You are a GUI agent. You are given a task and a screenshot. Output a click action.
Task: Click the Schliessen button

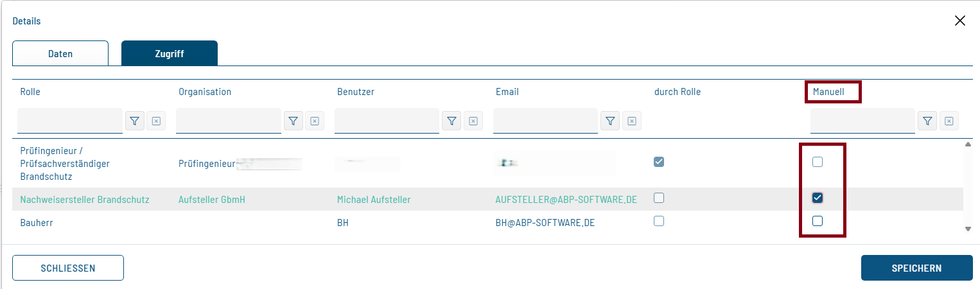point(68,268)
